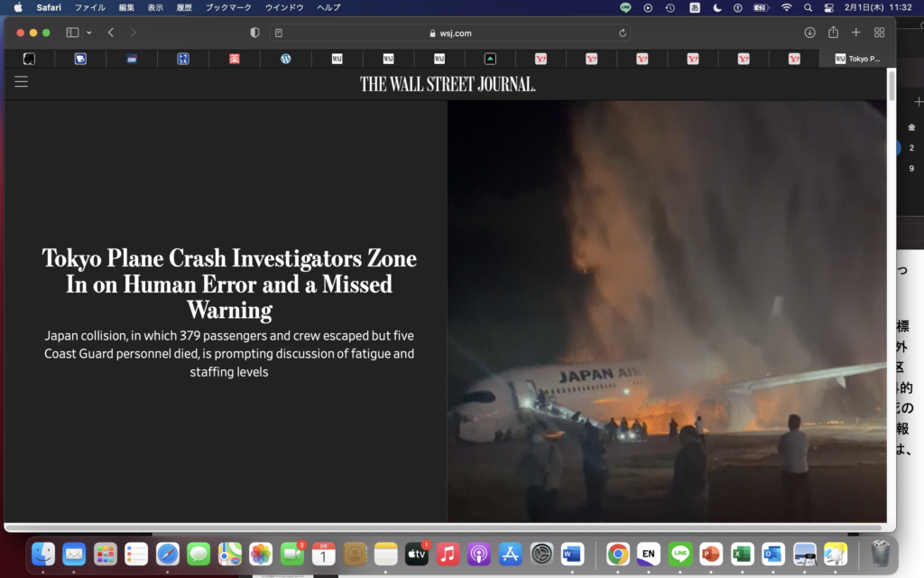924x578 pixels.
Task: Open the ブックマーク menu
Action: coord(228,7)
